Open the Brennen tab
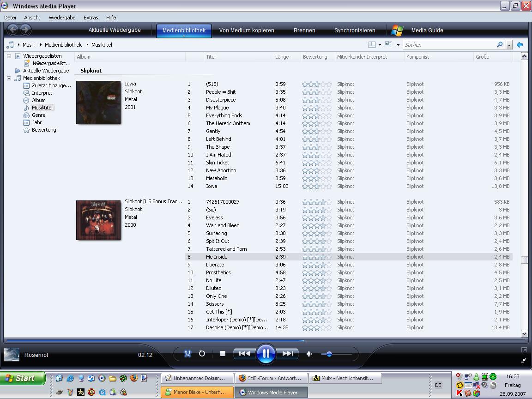The image size is (532, 399). coord(304,30)
